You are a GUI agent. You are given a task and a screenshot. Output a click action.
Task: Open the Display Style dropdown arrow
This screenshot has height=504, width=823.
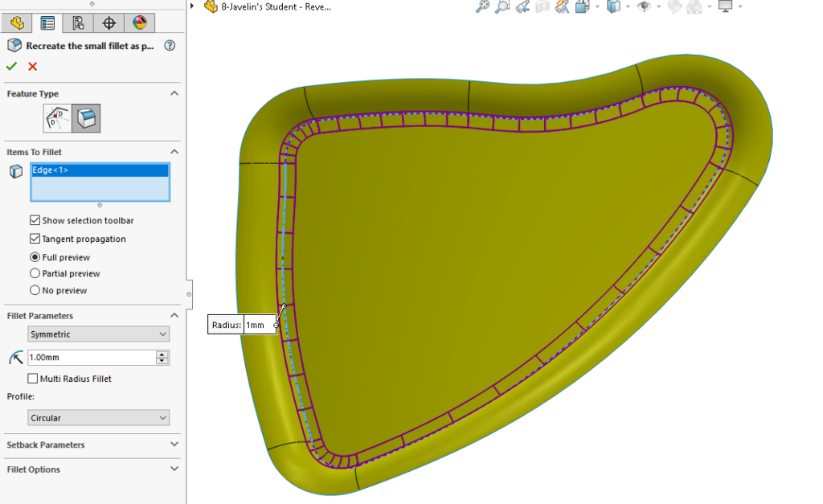coord(628,6)
